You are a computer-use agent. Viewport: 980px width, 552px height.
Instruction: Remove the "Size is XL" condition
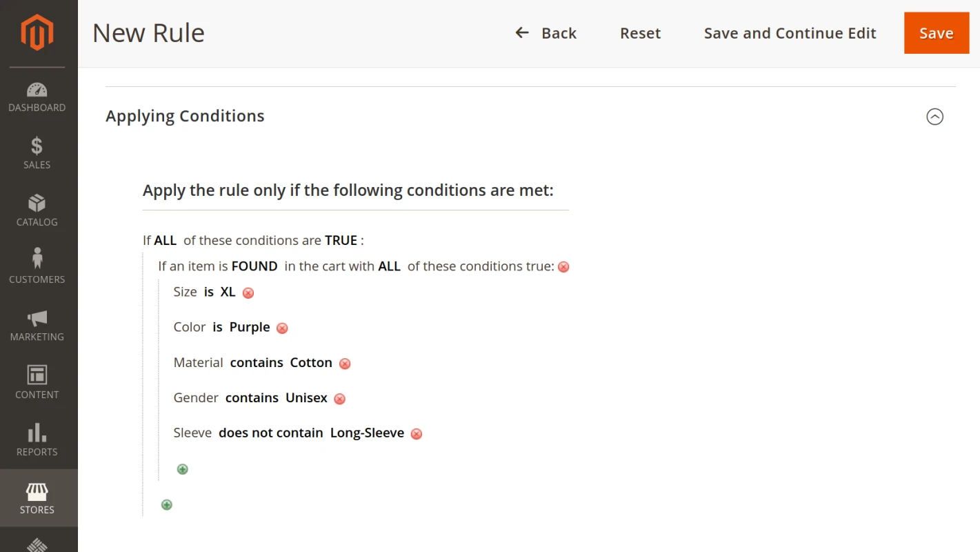tap(248, 293)
